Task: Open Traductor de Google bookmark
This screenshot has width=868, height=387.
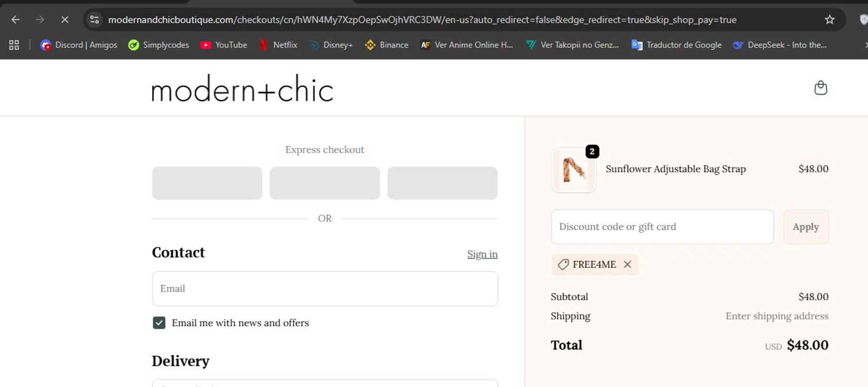Action: (x=676, y=45)
